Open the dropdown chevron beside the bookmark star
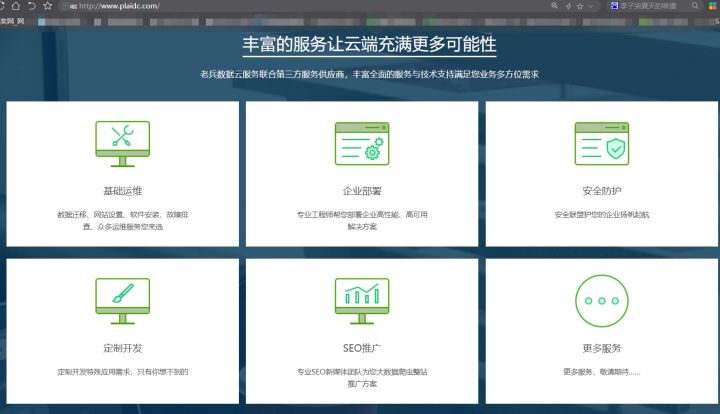The width and height of the screenshot is (720, 414). 591,6
